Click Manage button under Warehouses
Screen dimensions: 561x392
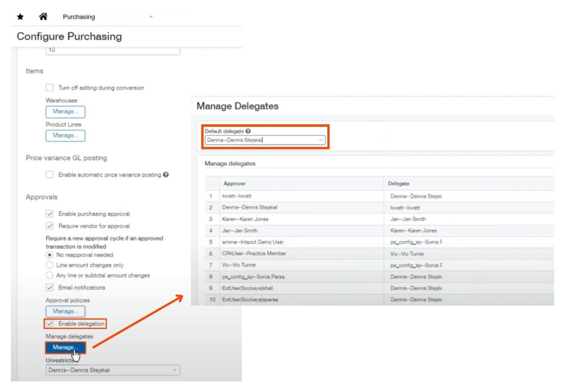click(66, 112)
